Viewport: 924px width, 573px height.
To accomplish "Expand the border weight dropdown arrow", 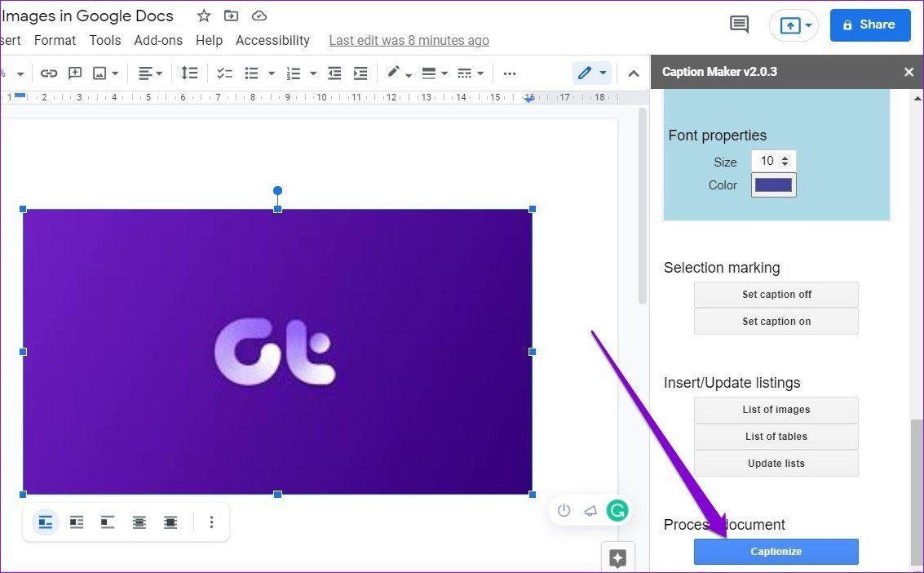I will coord(444,73).
